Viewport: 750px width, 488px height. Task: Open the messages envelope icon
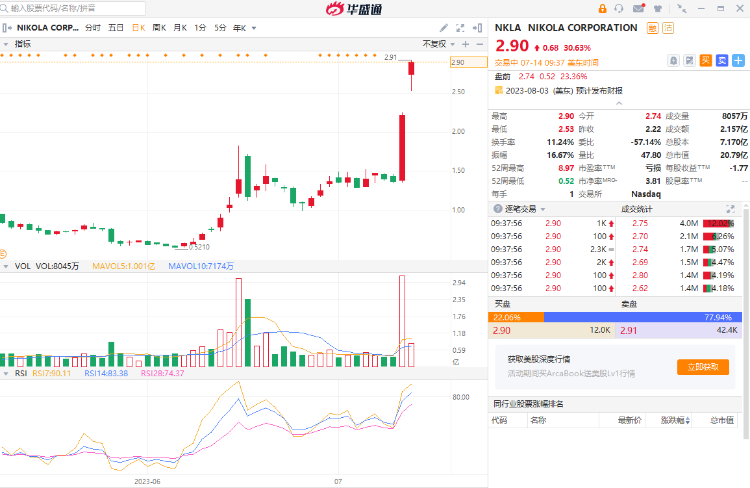(x=639, y=9)
